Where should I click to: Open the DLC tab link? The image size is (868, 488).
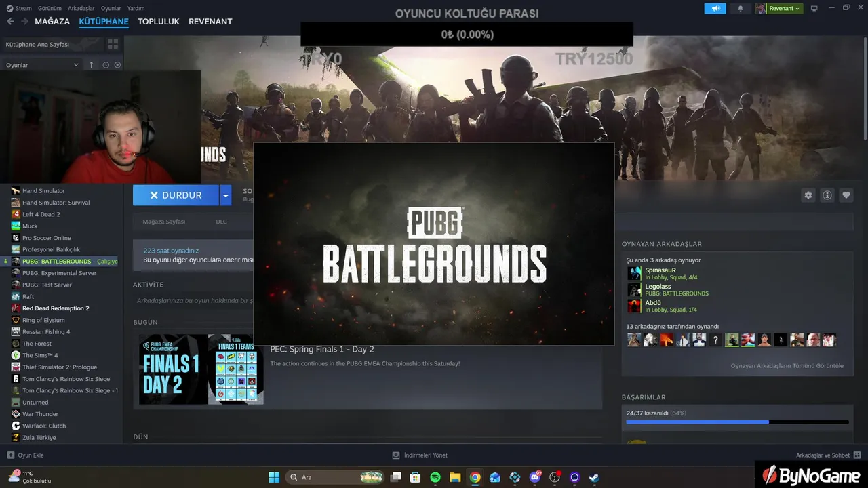(221, 222)
